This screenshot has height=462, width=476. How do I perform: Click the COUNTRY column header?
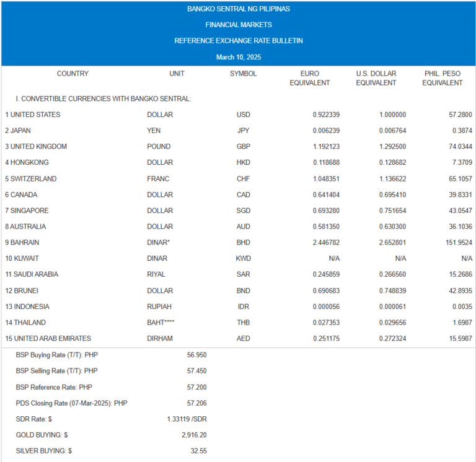[x=73, y=74]
